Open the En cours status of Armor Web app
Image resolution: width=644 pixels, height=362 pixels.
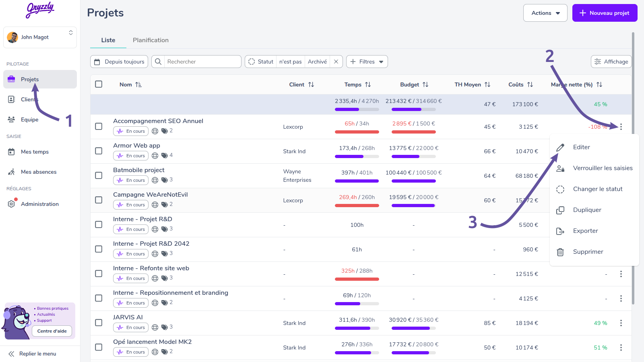[131, 156]
